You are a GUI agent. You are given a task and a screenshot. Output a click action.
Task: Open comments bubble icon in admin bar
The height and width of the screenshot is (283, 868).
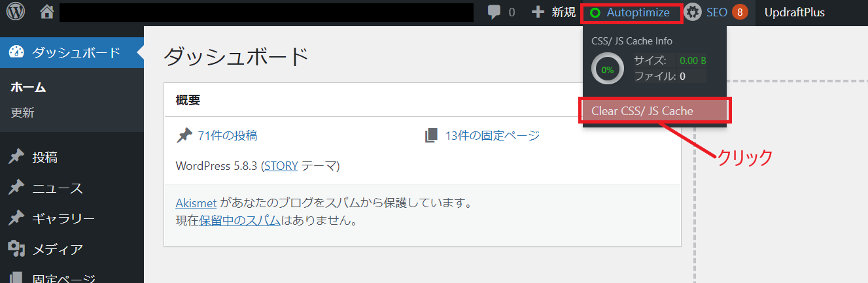click(495, 12)
